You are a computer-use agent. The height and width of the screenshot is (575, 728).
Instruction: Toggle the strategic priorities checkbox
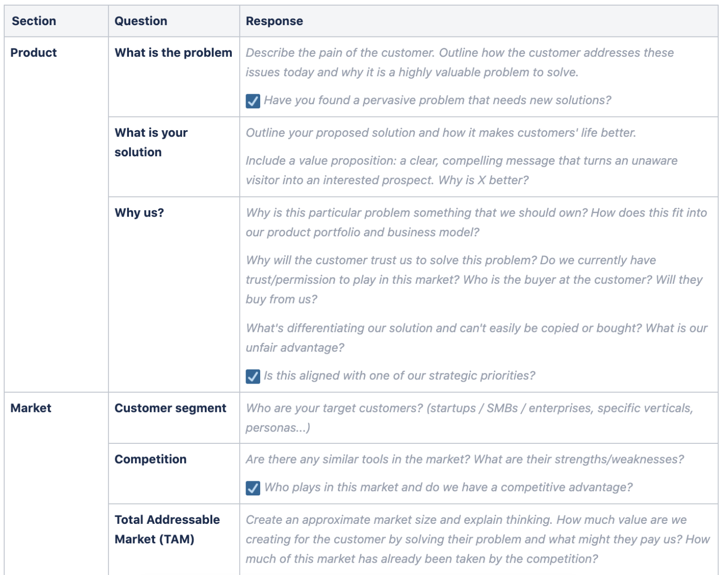[253, 377]
